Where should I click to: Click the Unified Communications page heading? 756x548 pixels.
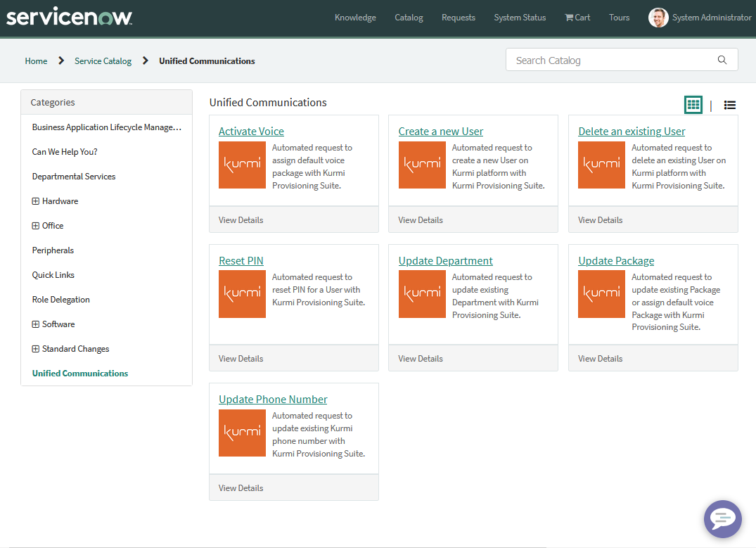(x=268, y=102)
